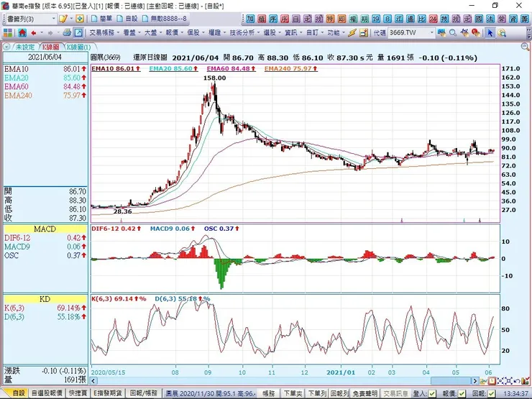Click the chart scrollbar right arrow
This screenshot has height=399, width=532.
click(x=475, y=381)
